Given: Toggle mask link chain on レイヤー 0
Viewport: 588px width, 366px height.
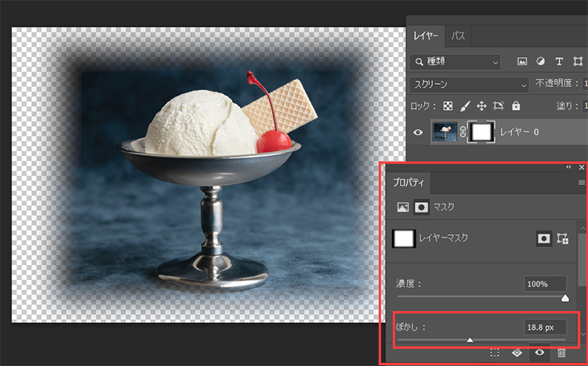Looking at the screenshot, I should coord(463,132).
